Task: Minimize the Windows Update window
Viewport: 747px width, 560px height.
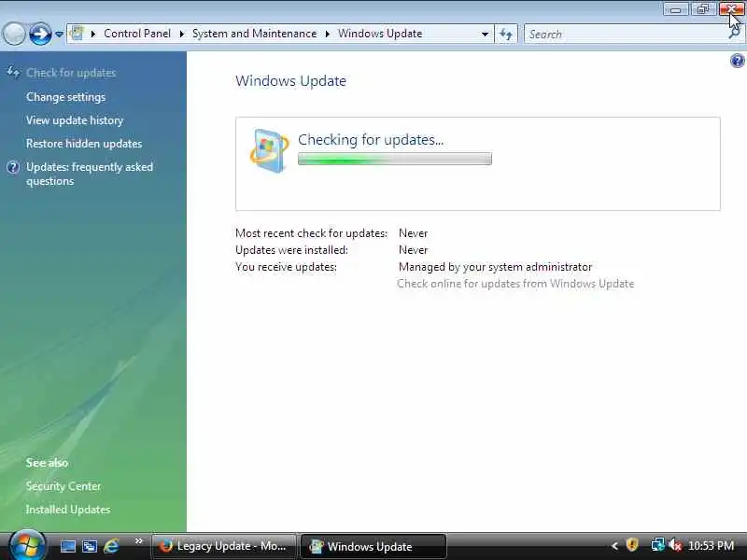Action: pos(675,9)
